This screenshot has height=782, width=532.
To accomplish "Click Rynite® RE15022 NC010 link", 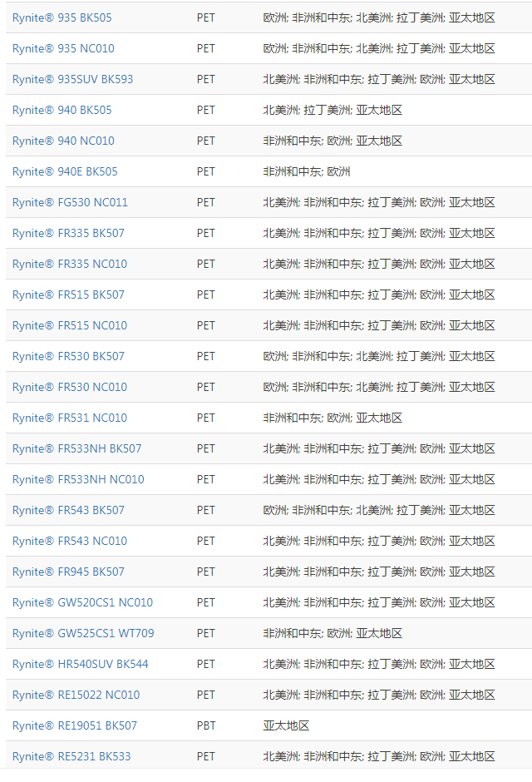I will (x=76, y=695).
